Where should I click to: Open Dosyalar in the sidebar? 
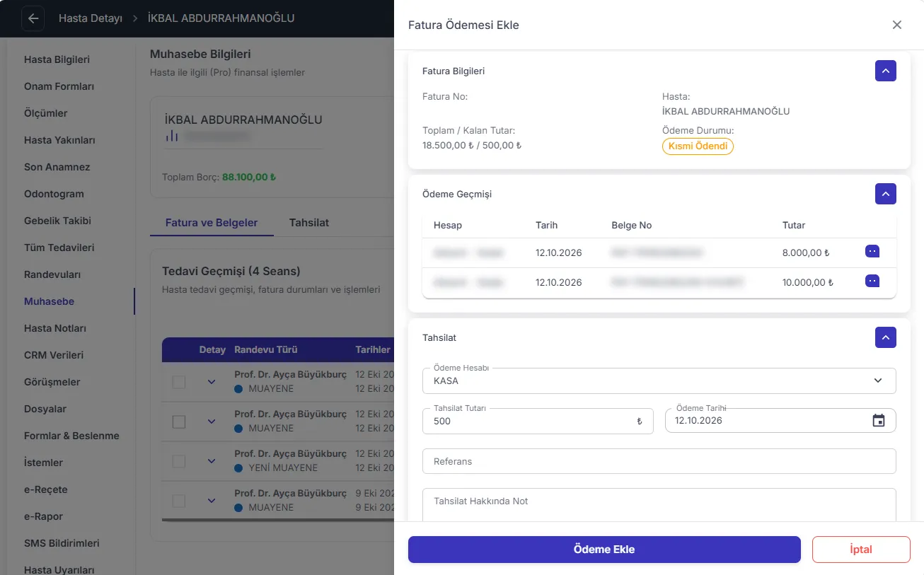pyautogui.click(x=45, y=409)
